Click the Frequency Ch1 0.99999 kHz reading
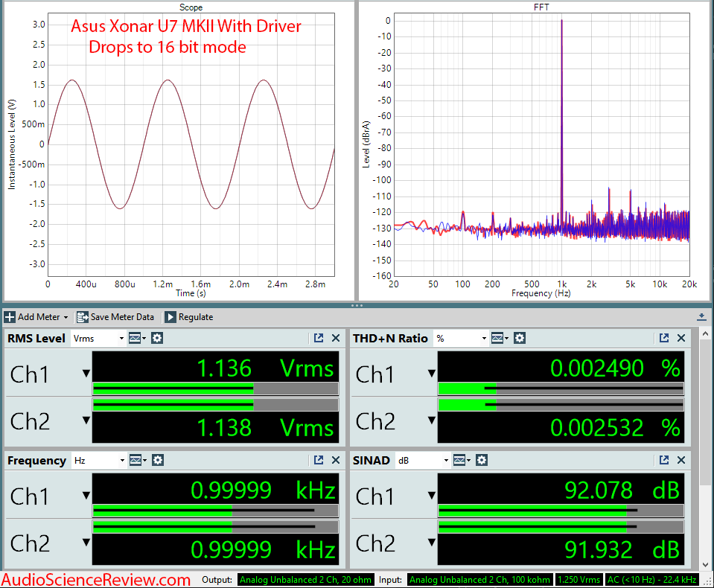The width and height of the screenshot is (714, 588). pos(264,490)
